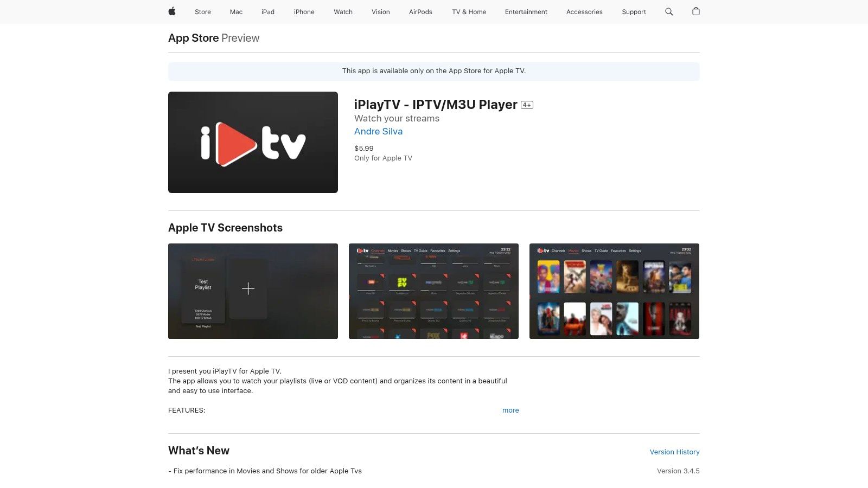
Task: Open the shopping bag icon
Action: pos(696,11)
